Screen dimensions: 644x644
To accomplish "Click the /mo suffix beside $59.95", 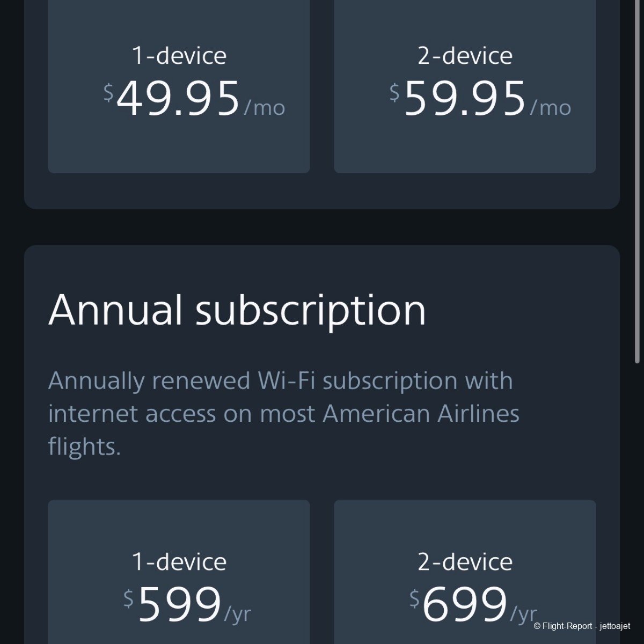I will click(x=551, y=107).
